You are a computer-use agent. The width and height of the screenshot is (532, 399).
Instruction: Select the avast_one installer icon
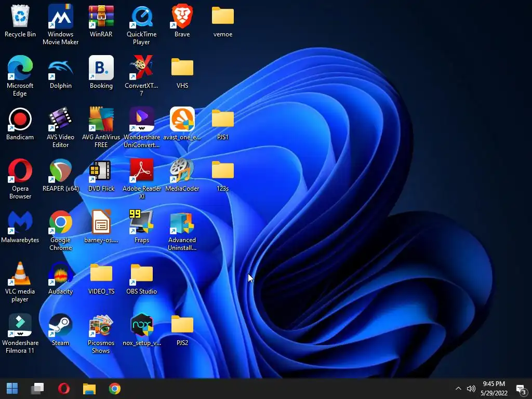click(182, 124)
